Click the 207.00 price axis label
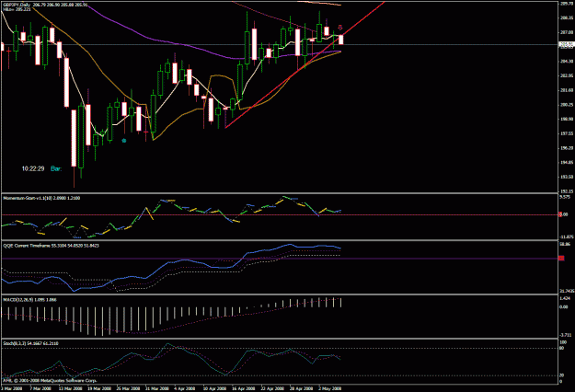The image size is (575, 392). [x=567, y=32]
